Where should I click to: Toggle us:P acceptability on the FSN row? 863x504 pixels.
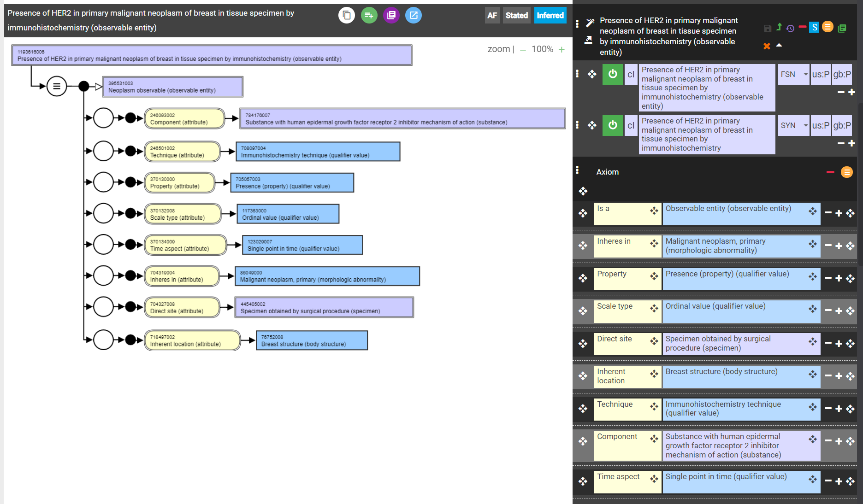821,74
